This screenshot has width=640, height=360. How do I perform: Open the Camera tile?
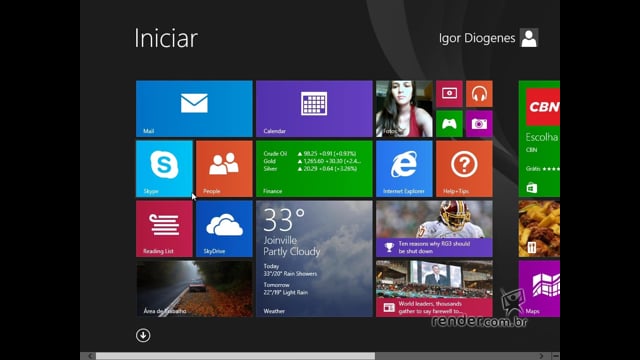(x=479, y=124)
